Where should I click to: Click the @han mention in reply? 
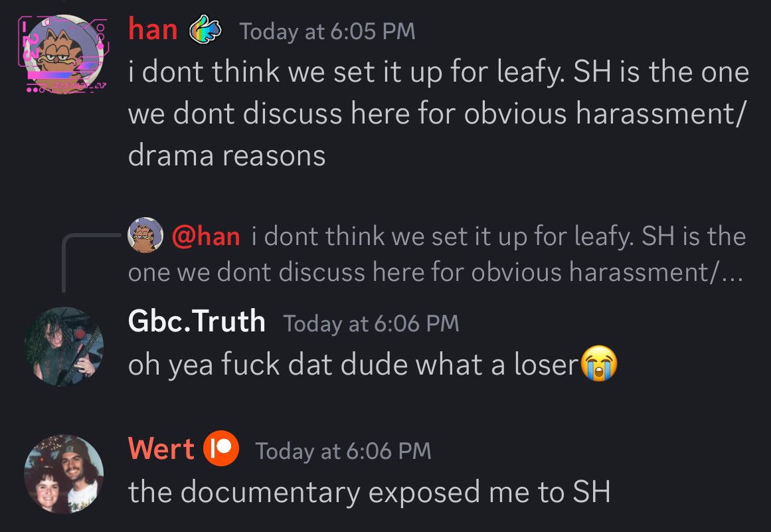pyautogui.click(x=206, y=236)
